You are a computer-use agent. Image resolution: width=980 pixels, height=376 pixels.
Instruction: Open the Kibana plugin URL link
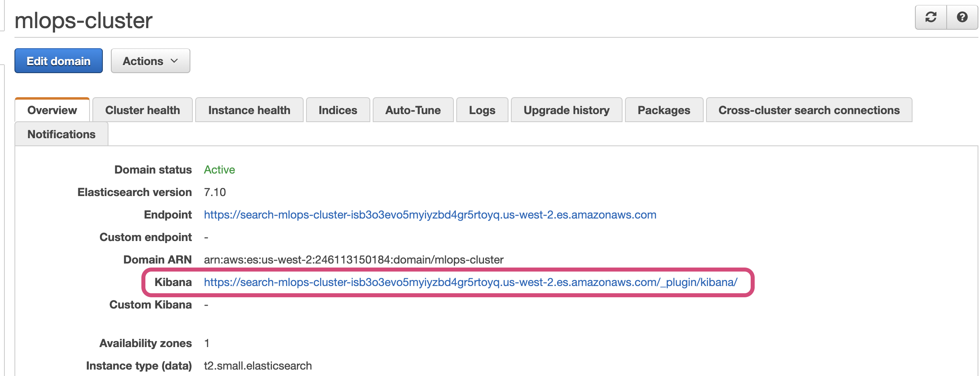(470, 282)
